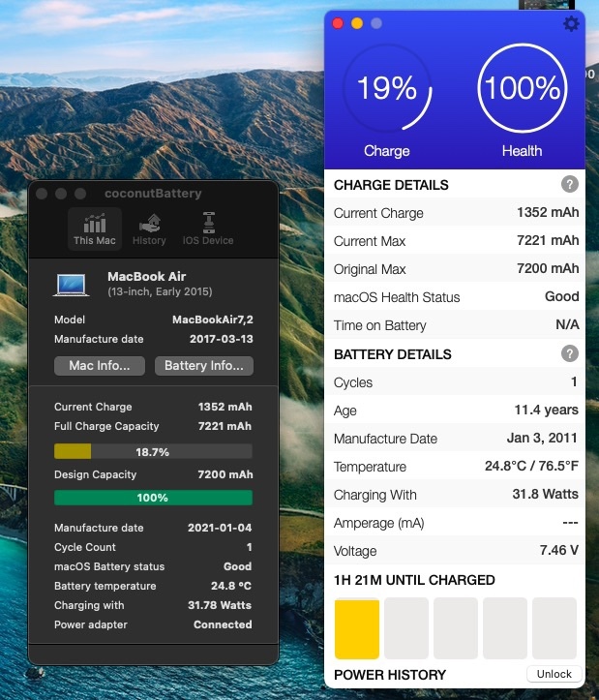Click Charging With 31.8 Watts value
This screenshot has height=700, width=599.
[x=546, y=494]
